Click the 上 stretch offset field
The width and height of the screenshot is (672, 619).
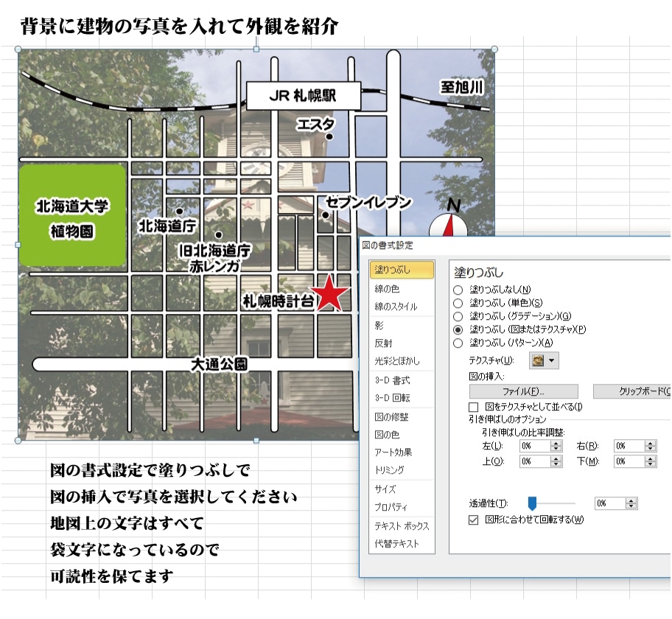pyautogui.click(x=535, y=462)
